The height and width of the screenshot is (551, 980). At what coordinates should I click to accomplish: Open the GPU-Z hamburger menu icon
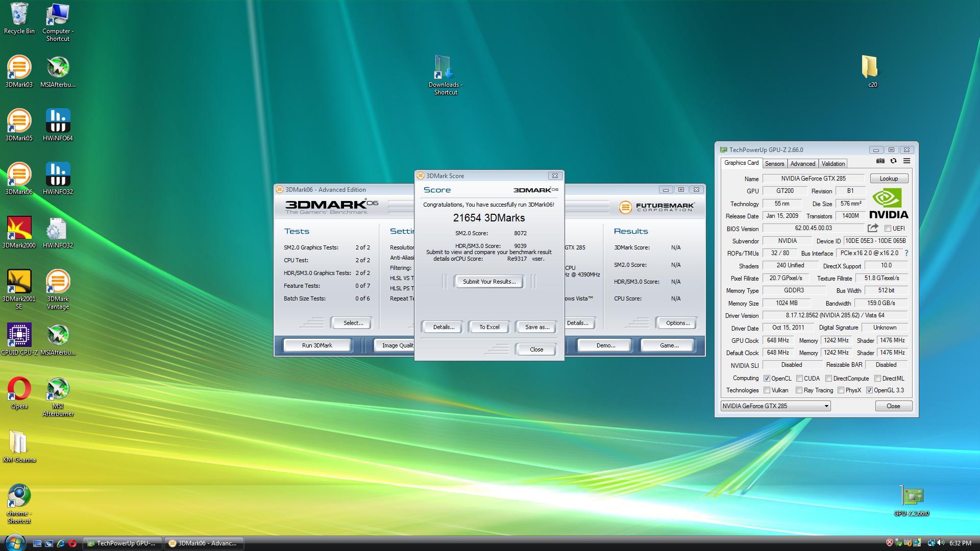[x=906, y=161]
